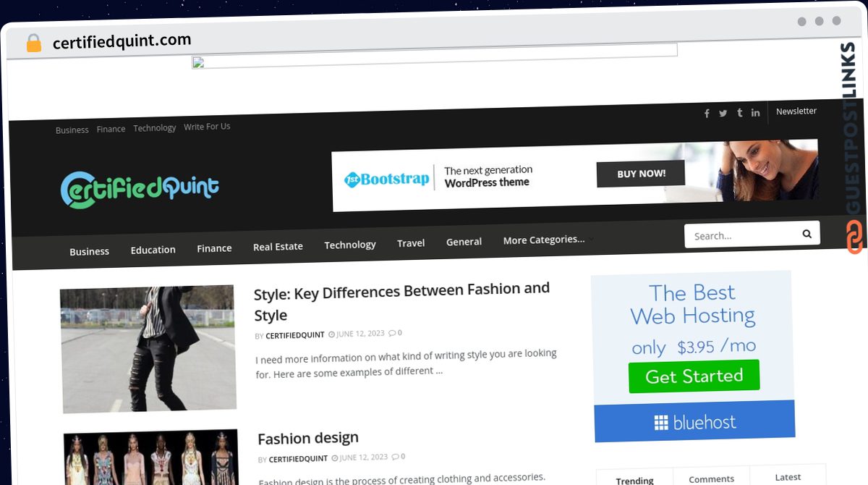Switch to the Comments tab
868x485 pixels.
711,478
